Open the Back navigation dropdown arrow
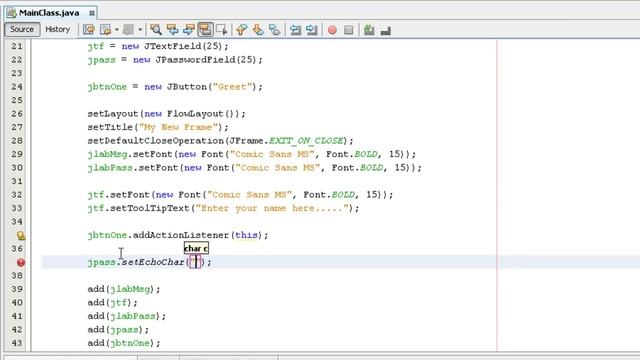 tap(116, 29)
